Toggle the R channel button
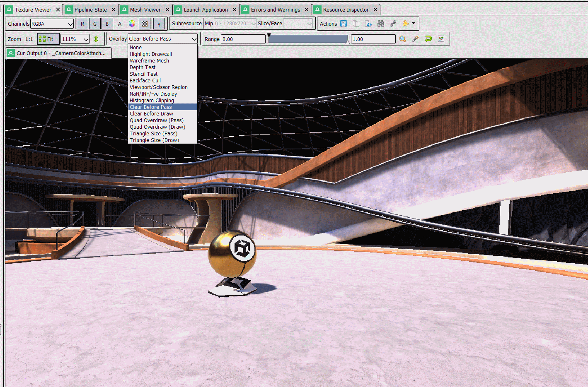Screen dimensions: 588x387 (82, 24)
